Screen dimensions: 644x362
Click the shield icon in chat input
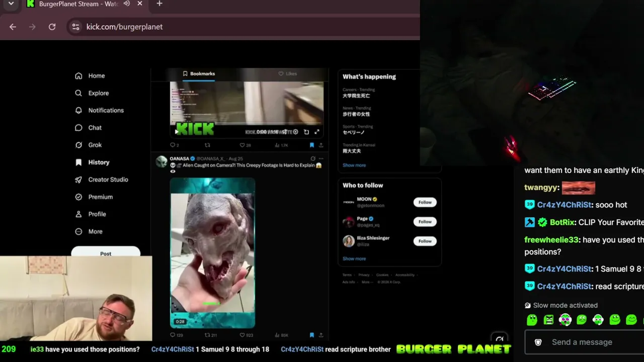click(x=538, y=342)
